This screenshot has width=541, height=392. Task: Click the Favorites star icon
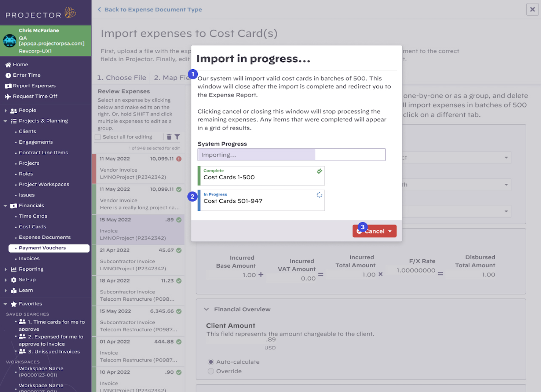[x=14, y=304]
